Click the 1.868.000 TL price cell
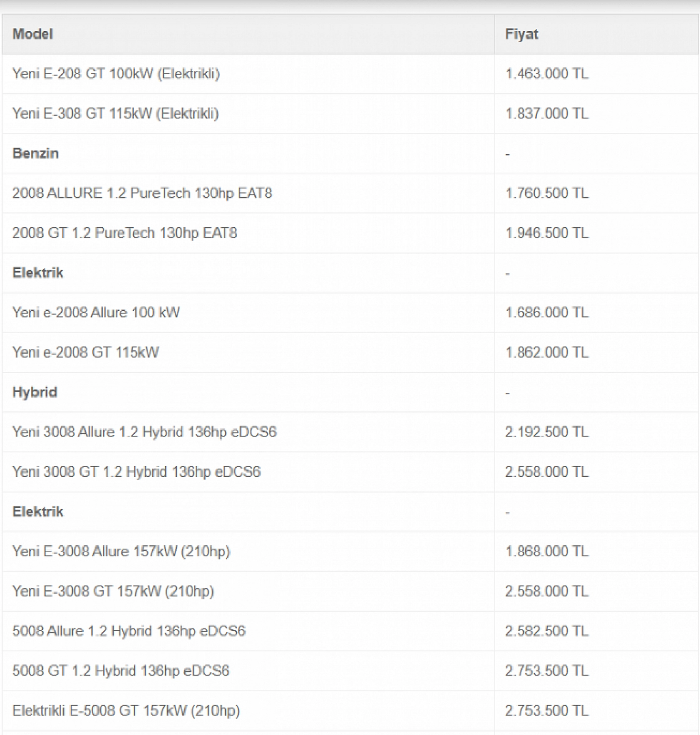Viewport: 700px width, 735px height. click(x=546, y=551)
